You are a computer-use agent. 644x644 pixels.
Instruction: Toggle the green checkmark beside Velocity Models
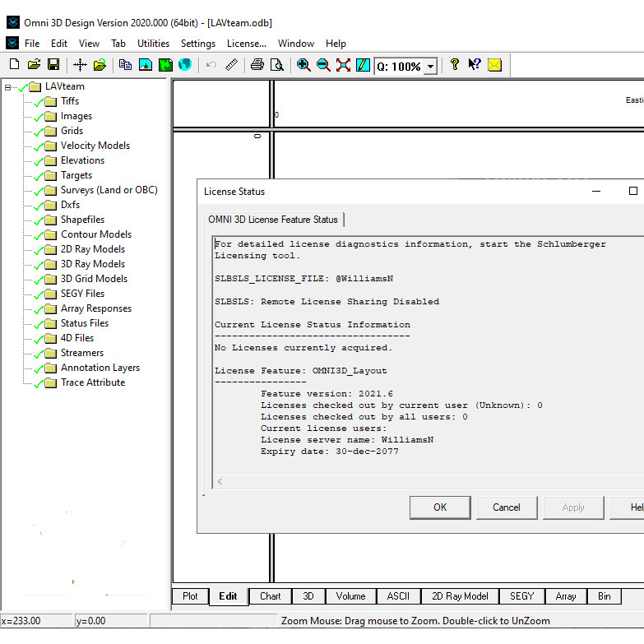38,146
